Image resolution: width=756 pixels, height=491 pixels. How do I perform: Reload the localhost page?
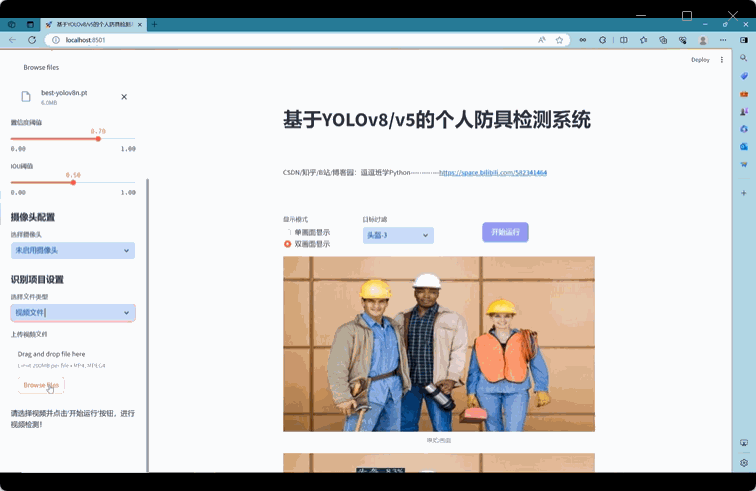[x=32, y=40]
